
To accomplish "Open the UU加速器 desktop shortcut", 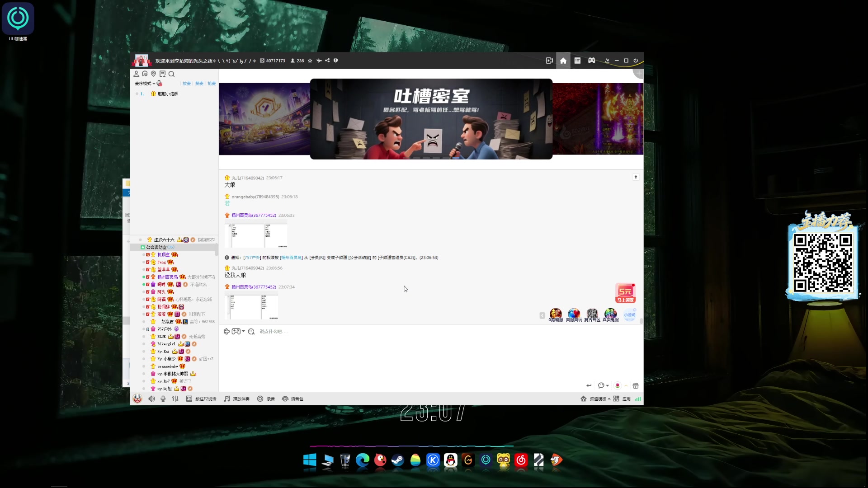I will click(18, 22).
